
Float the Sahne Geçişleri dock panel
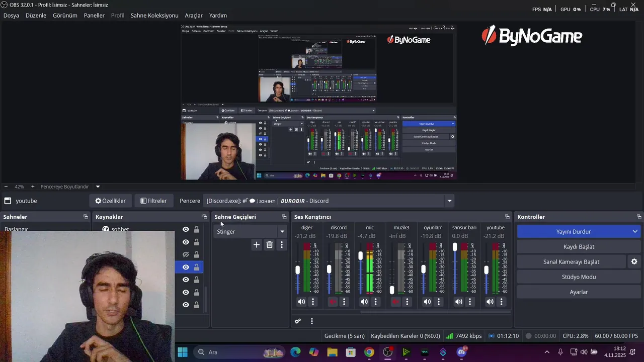tap(284, 217)
